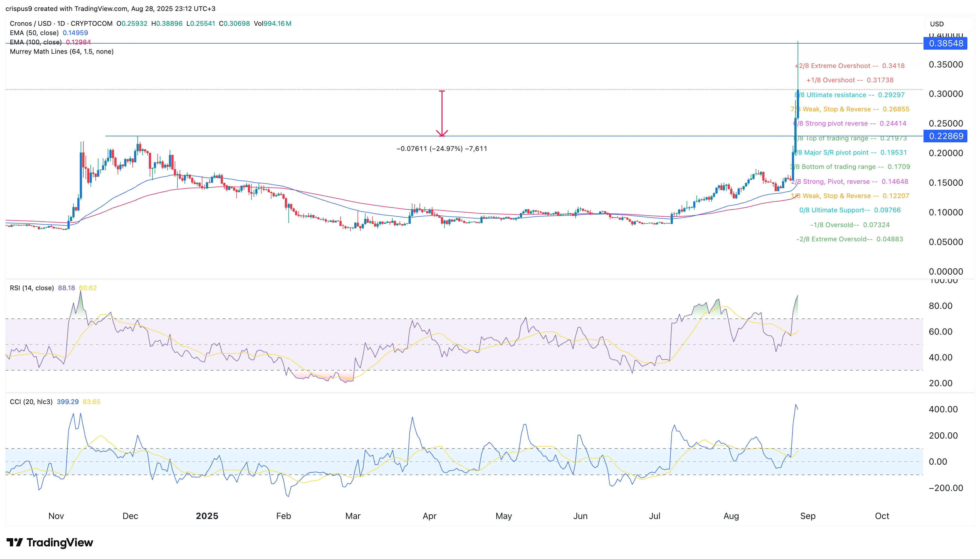
Task: Click the Sep label on time axis
Action: pyautogui.click(x=808, y=516)
